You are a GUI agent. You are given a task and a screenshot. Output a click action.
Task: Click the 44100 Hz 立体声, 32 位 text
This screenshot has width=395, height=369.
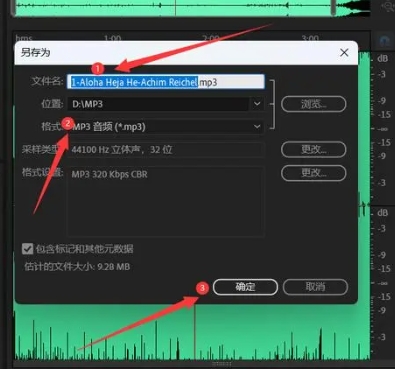pos(122,150)
